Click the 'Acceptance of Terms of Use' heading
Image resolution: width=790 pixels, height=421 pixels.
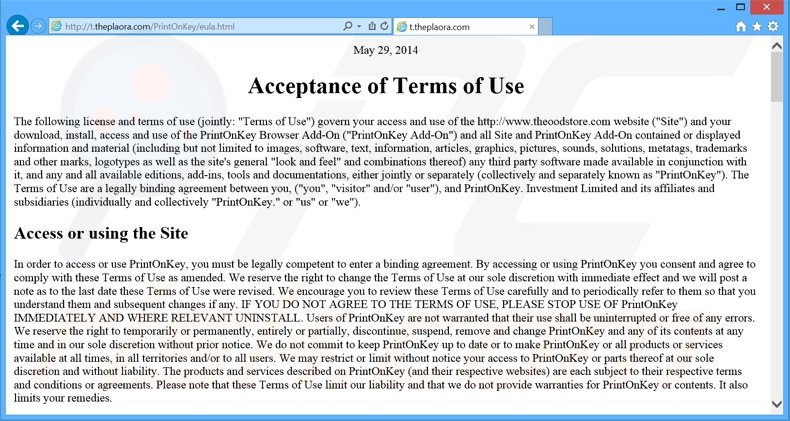[386, 86]
